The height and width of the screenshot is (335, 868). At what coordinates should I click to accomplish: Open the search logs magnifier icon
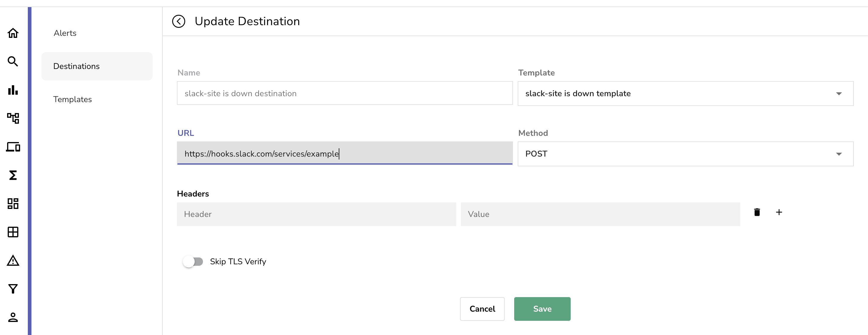click(x=13, y=61)
